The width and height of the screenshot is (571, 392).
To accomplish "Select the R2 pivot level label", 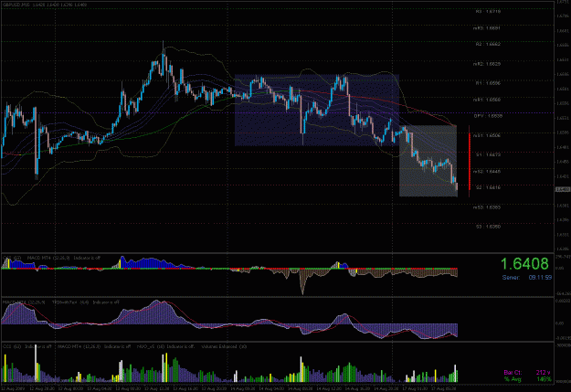I will [x=488, y=44].
